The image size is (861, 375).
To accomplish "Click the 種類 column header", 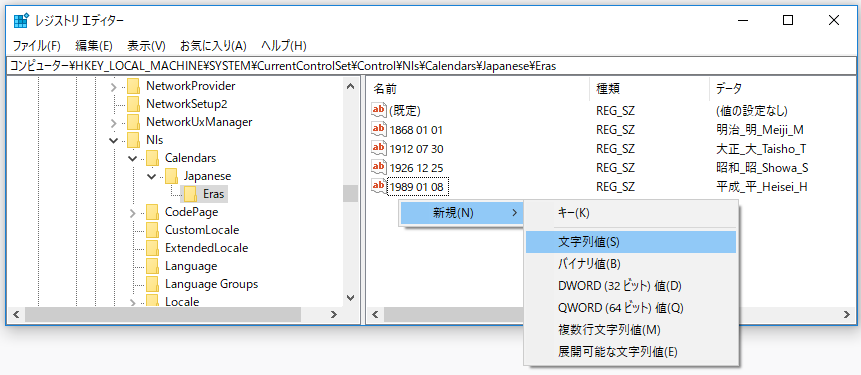I will click(649, 88).
